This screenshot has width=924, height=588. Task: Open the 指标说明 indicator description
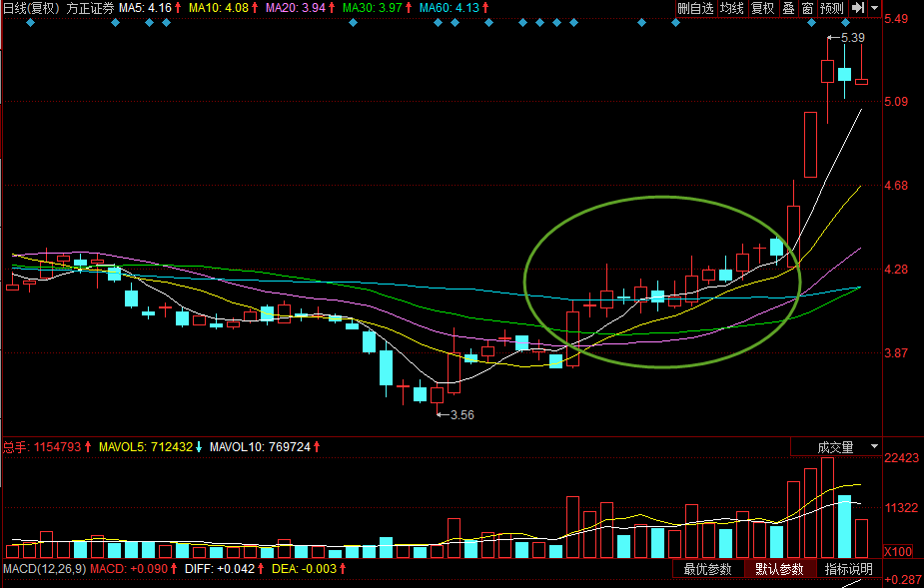(x=848, y=569)
